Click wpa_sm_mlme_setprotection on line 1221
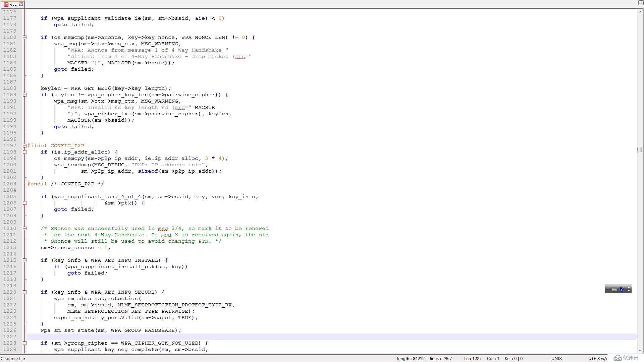 (96, 298)
